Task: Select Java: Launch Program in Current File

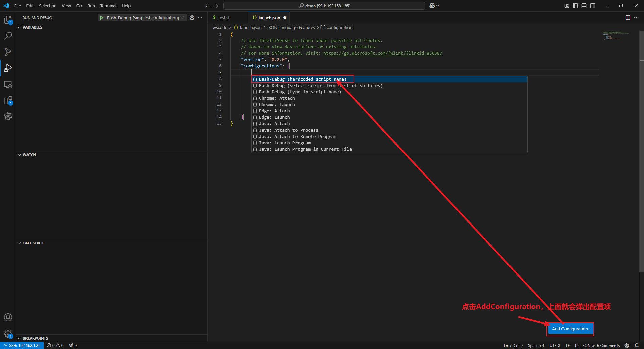Action: tap(389, 149)
